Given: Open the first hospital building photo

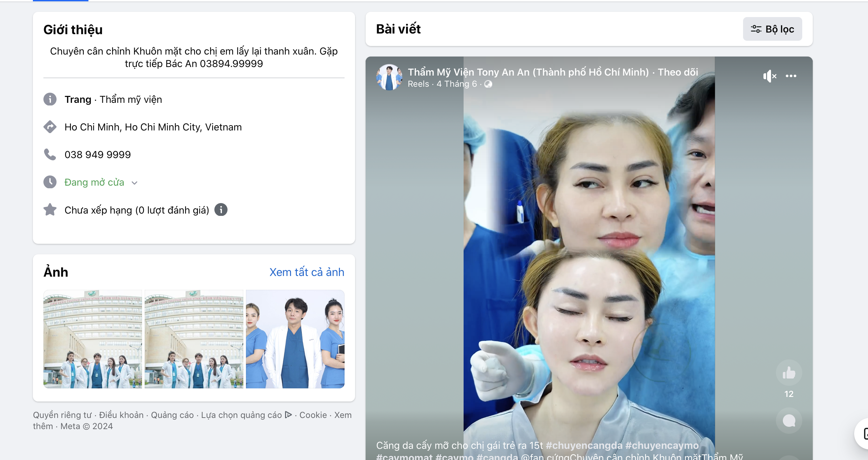Looking at the screenshot, I should pyautogui.click(x=93, y=339).
